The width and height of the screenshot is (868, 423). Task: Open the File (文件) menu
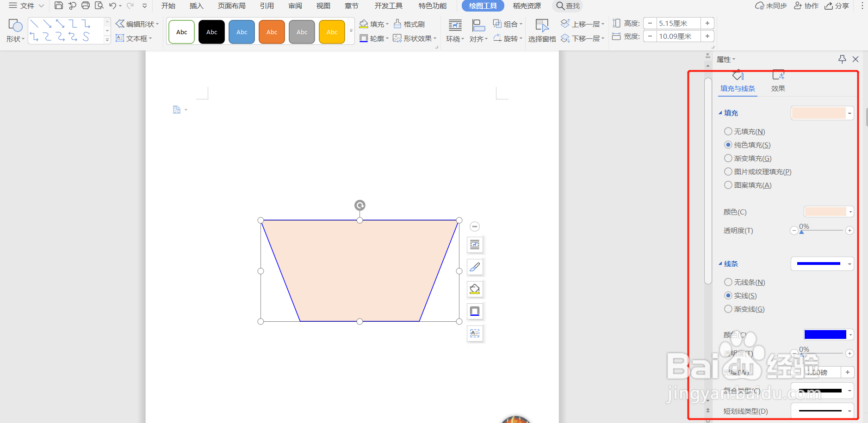26,6
